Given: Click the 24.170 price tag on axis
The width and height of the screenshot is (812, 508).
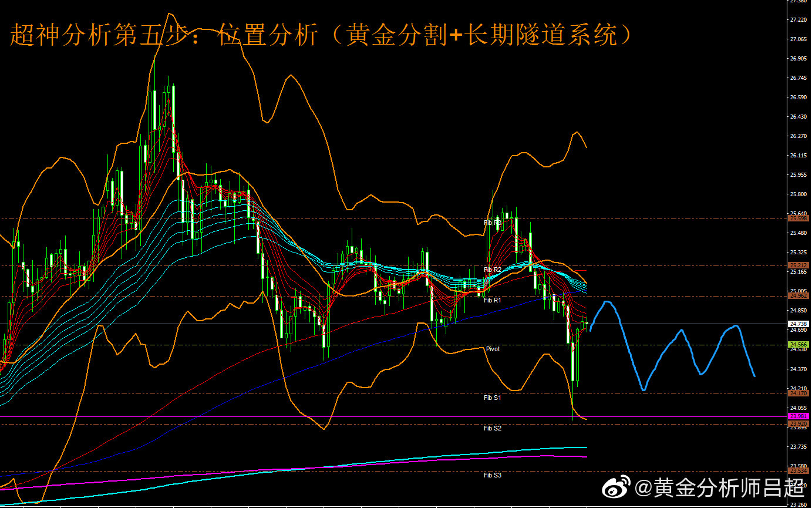Looking at the screenshot, I should (798, 393).
